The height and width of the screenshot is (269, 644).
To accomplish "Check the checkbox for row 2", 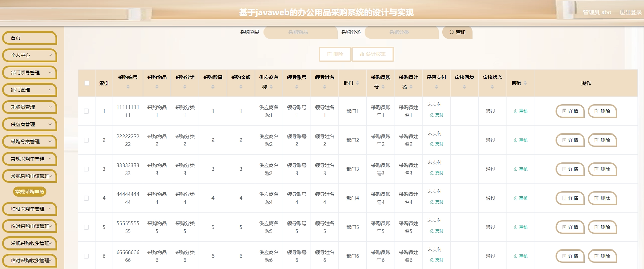I will tap(86, 140).
